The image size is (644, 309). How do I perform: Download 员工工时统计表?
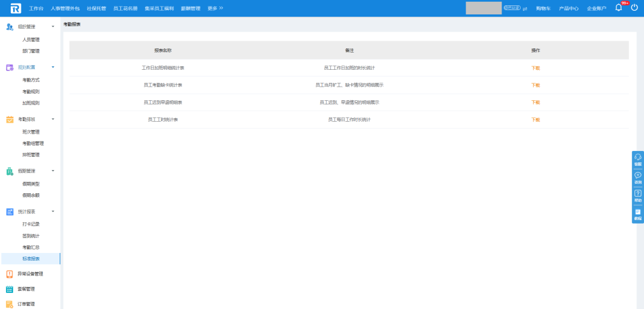pos(535,119)
